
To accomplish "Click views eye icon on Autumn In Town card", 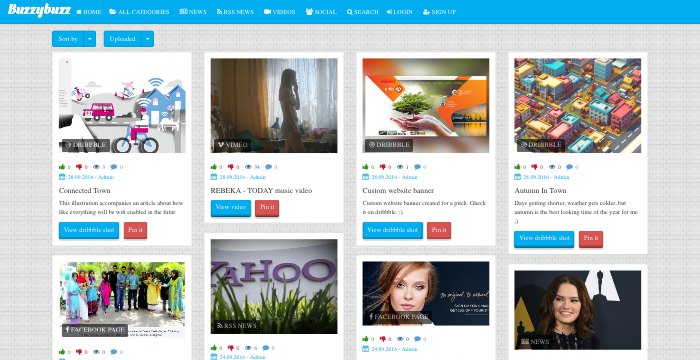I will pos(552,167).
